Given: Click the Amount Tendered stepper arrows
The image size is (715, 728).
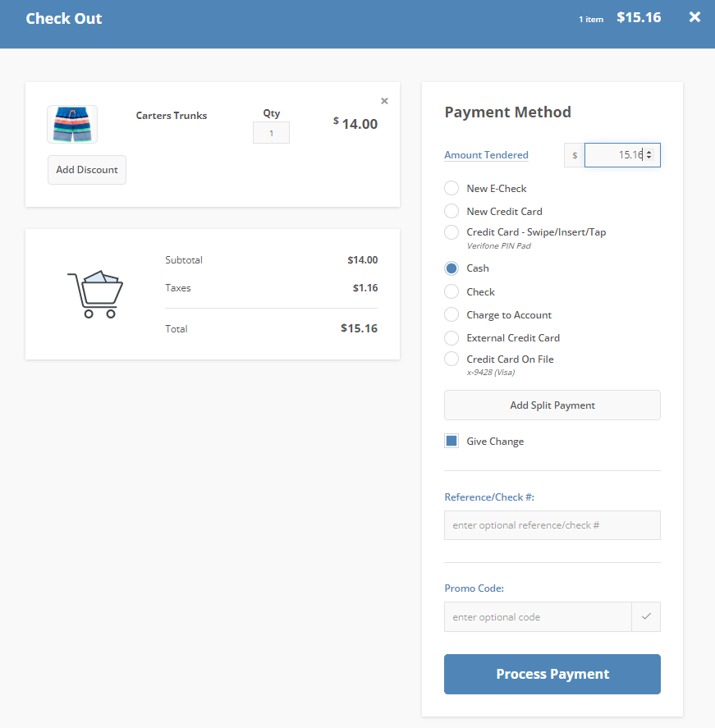Looking at the screenshot, I should click(x=649, y=154).
